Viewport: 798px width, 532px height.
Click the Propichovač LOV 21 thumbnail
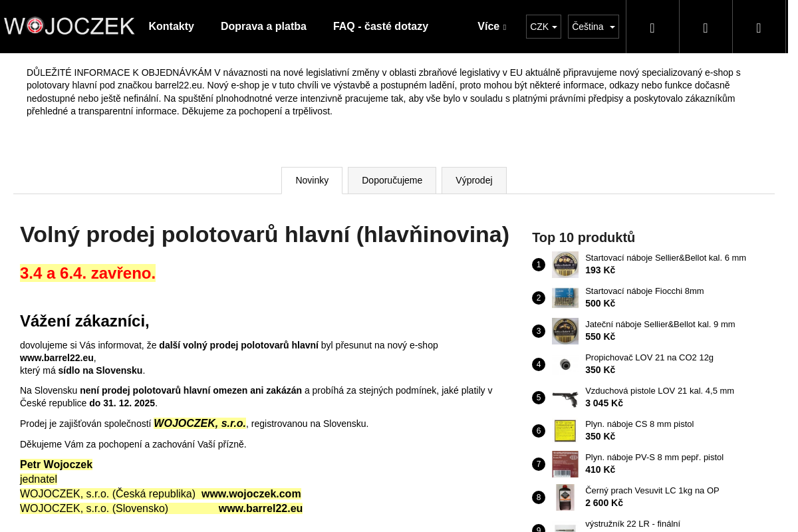tap(565, 364)
